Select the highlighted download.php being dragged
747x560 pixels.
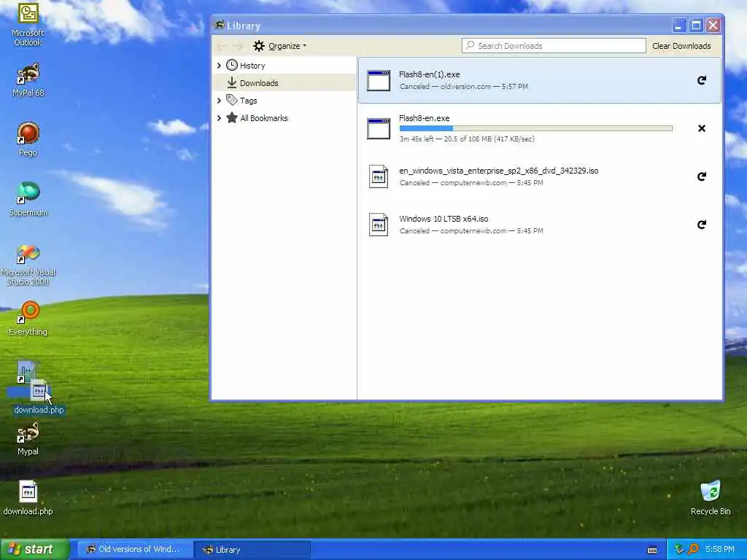coord(39,397)
